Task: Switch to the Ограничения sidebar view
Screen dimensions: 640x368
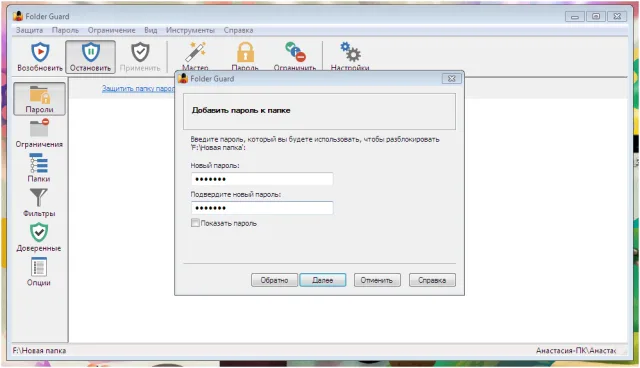Action: click(39, 133)
